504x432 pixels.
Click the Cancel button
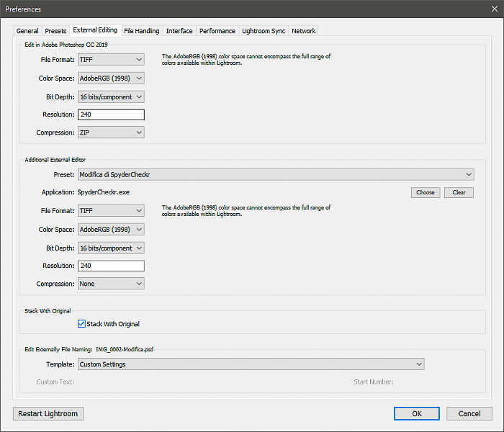(x=469, y=414)
